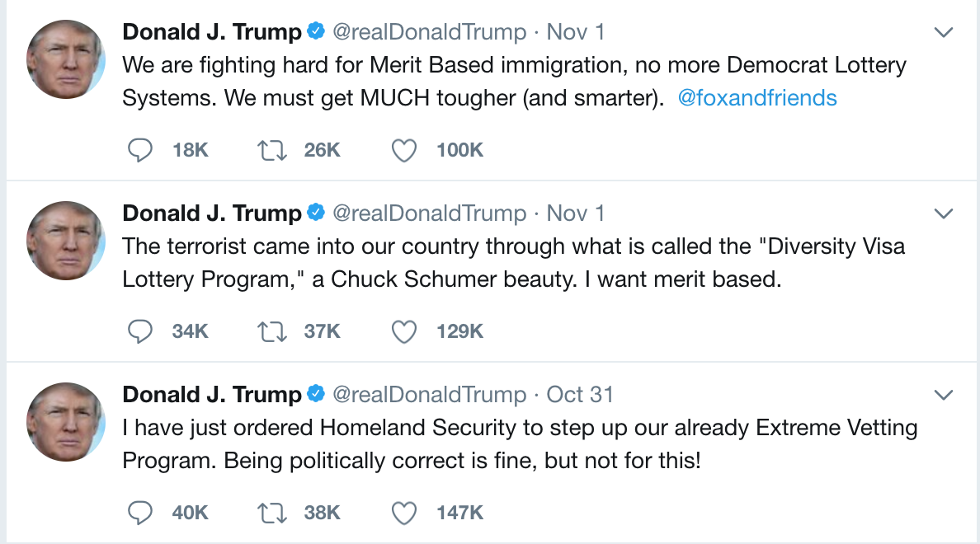Screen dimensions: 980x544
Task: Click the avatar beside the Extreme Vetting tweet
Action: coord(66,422)
